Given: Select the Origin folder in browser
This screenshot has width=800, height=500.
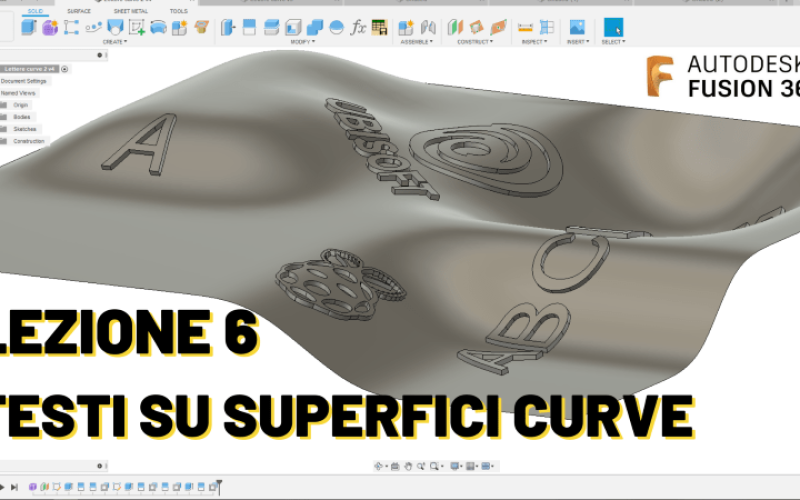Looking at the screenshot, I should pyautogui.click(x=20, y=105).
